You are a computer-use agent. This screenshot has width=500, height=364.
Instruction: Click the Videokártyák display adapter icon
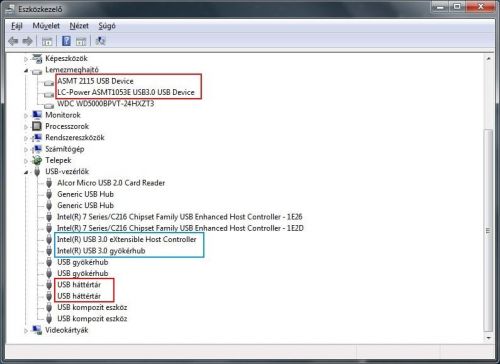[37, 330]
